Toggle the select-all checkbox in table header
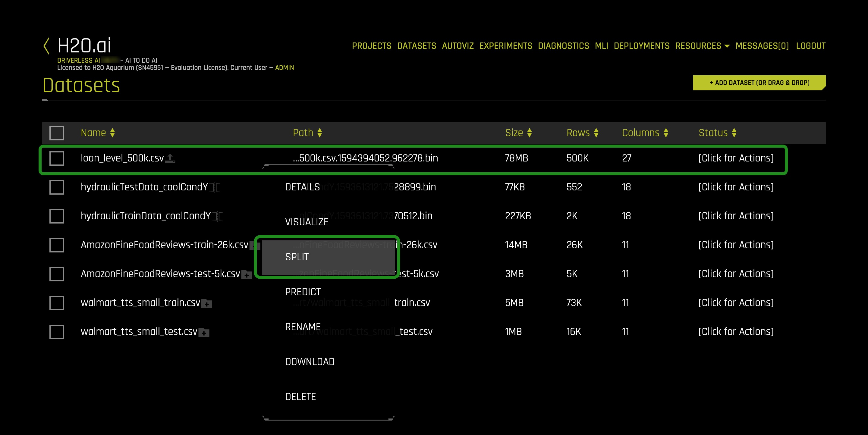This screenshot has height=435, width=868. pos(57,133)
